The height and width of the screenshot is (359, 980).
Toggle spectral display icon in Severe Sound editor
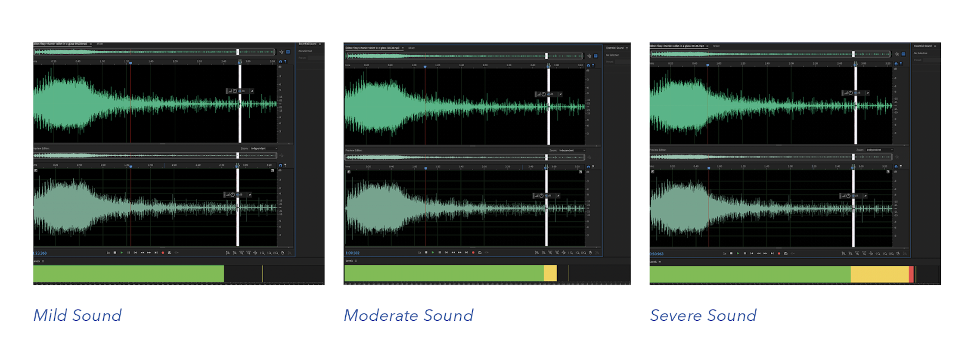tap(903, 54)
